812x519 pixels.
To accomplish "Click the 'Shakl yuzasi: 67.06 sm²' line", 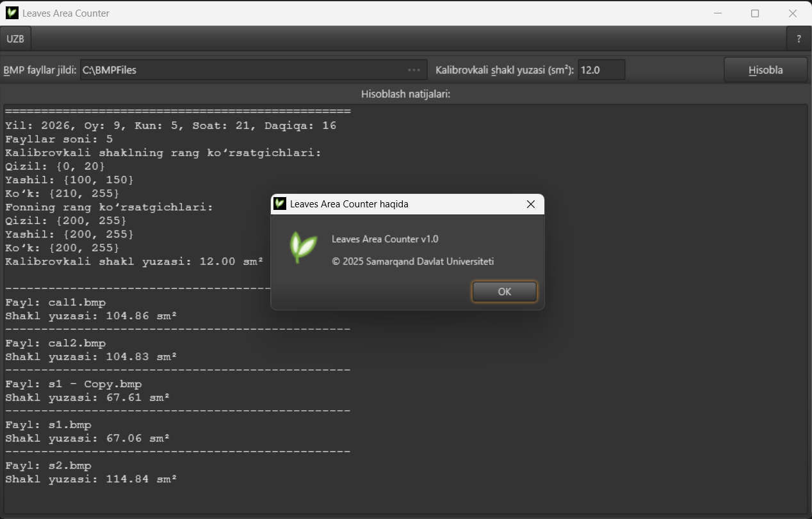I will tap(87, 438).
